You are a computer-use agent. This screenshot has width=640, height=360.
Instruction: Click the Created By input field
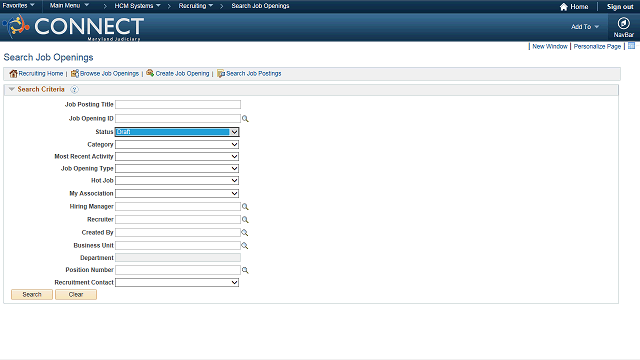click(x=178, y=233)
